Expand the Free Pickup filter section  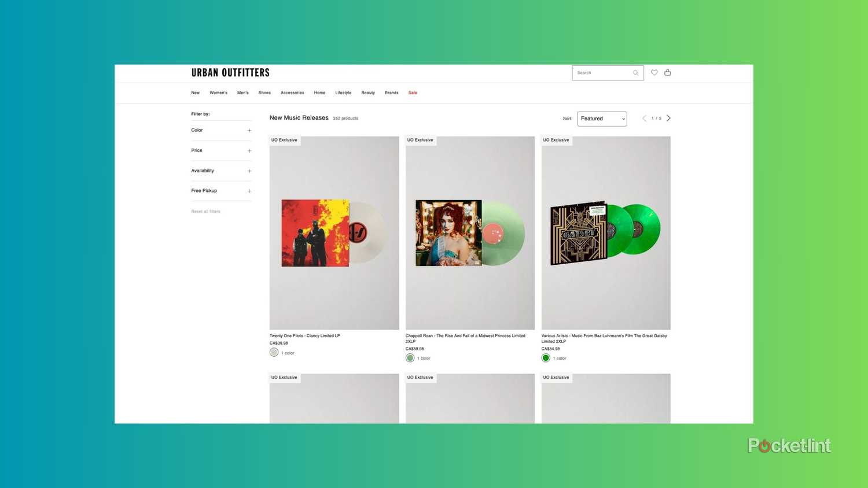(249, 191)
